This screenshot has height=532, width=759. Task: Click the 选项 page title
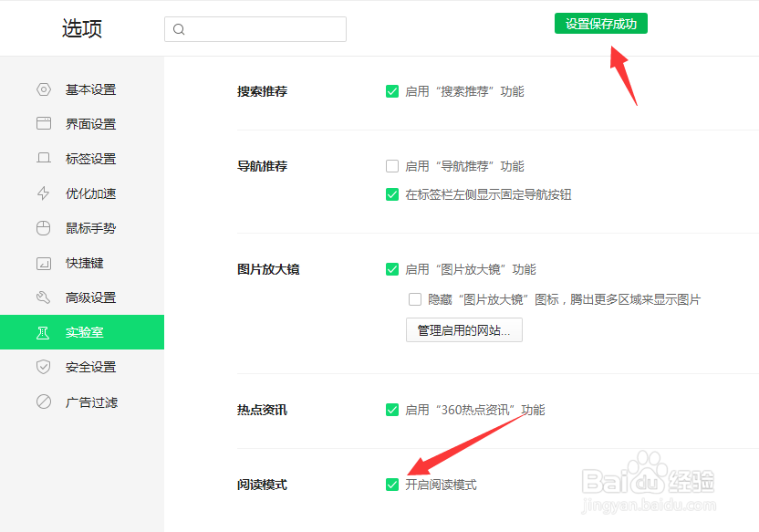point(82,28)
